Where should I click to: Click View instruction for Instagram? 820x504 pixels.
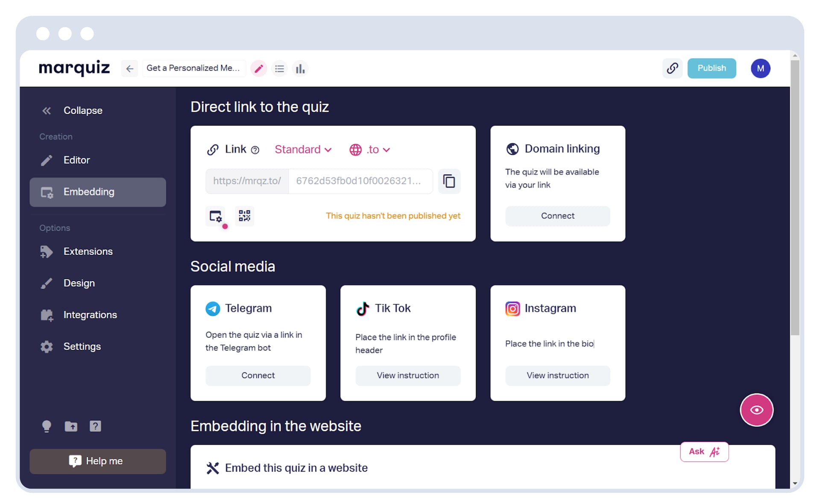tap(557, 376)
